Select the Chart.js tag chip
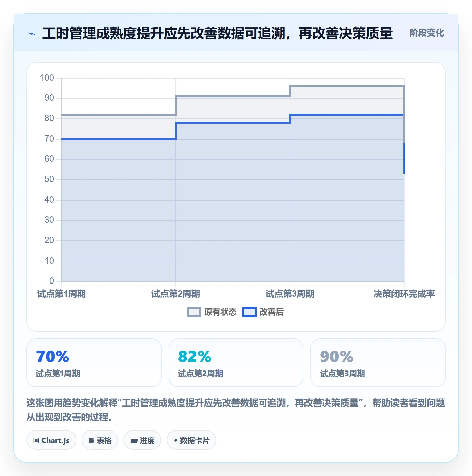This screenshot has height=476, width=472. pyautogui.click(x=51, y=440)
